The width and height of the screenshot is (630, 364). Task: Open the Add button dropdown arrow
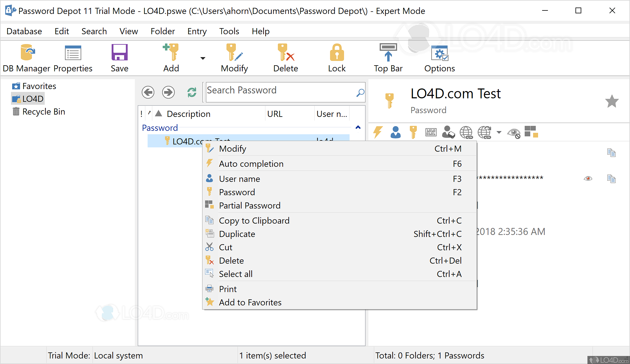203,58
